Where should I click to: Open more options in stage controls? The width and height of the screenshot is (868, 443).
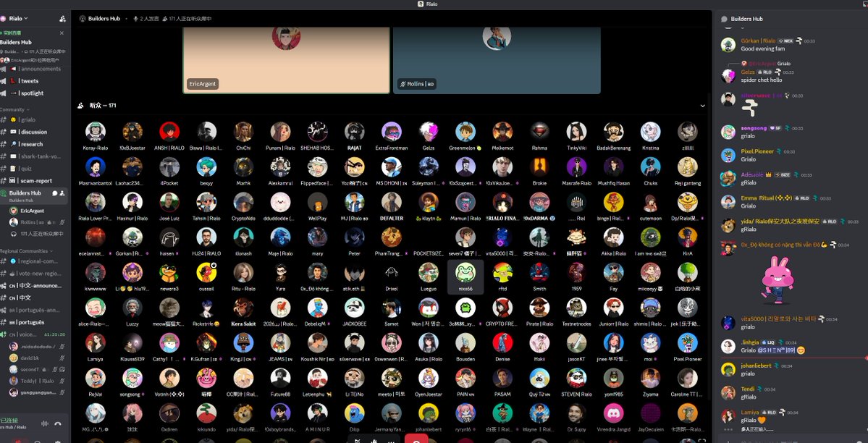(391, 441)
